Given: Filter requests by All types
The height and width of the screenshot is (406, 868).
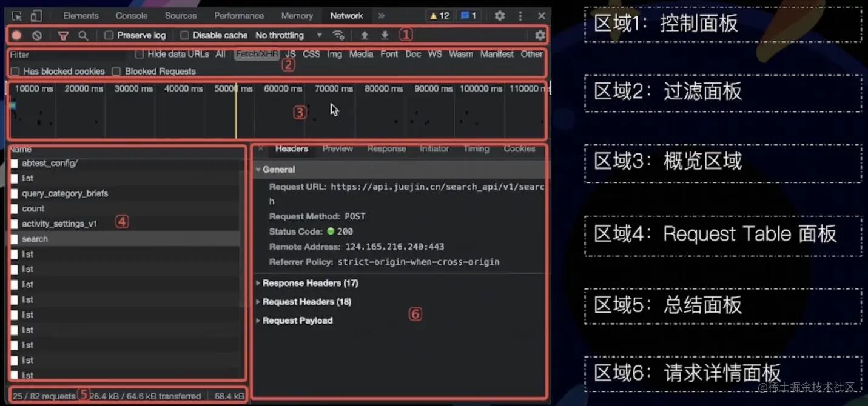Looking at the screenshot, I should 221,54.
